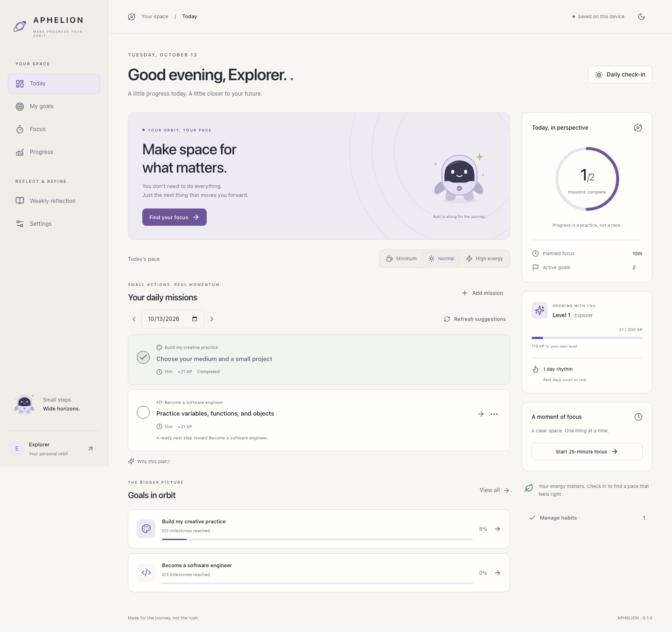Viewport: 672px width, 632px height.
Task: Set today's pace to Normal
Action: [441, 259]
